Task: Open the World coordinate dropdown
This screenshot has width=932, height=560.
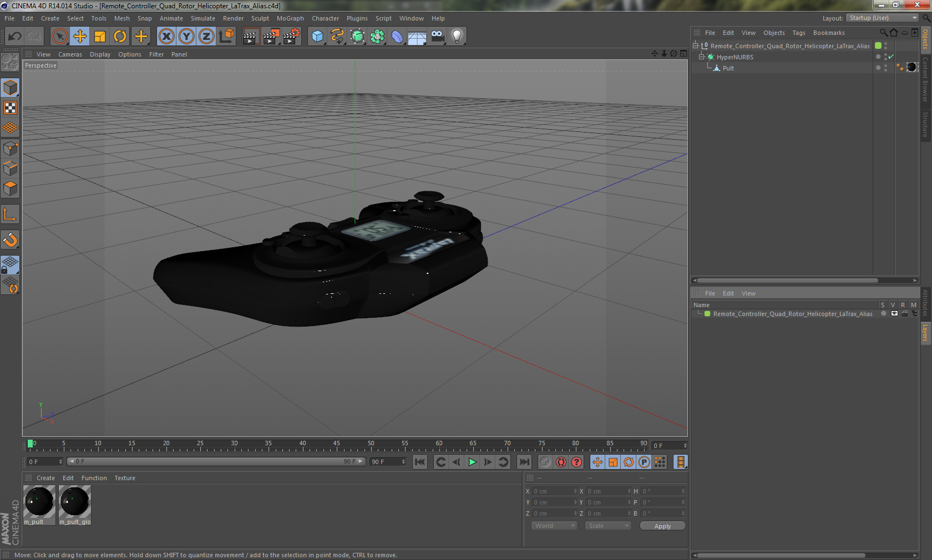Action: click(554, 526)
